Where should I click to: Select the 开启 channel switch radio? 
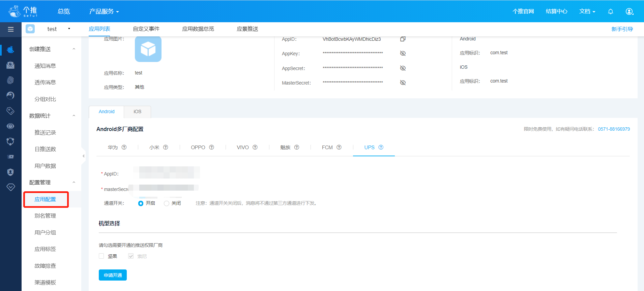coord(141,203)
